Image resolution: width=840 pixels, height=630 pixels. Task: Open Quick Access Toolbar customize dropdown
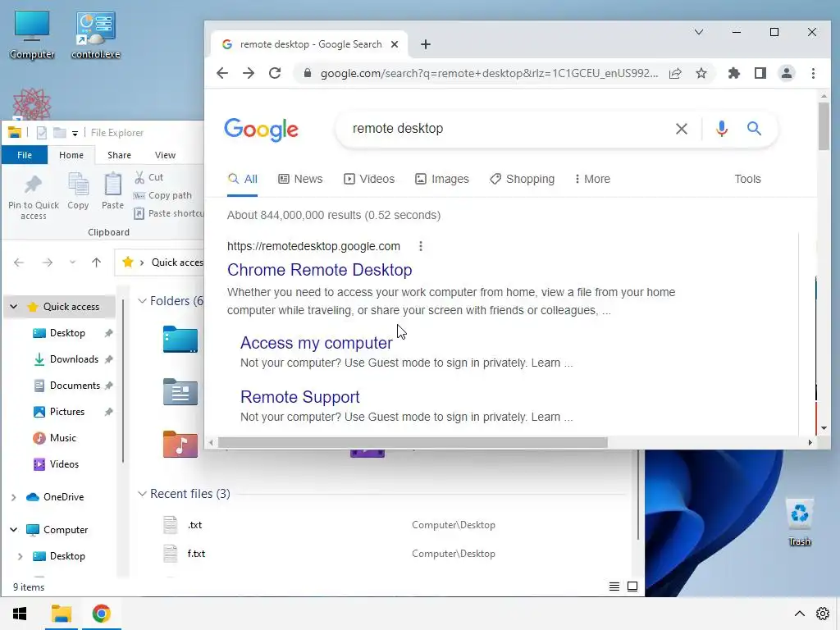click(75, 134)
